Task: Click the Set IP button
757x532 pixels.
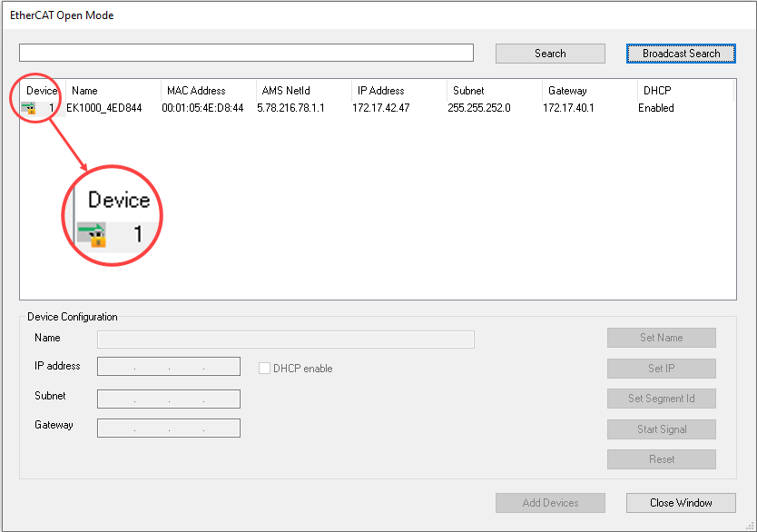Action: click(662, 369)
